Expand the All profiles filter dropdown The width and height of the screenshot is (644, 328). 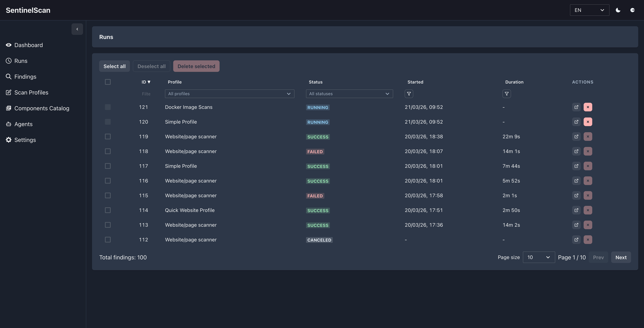pyautogui.click(x=229, y=94)
